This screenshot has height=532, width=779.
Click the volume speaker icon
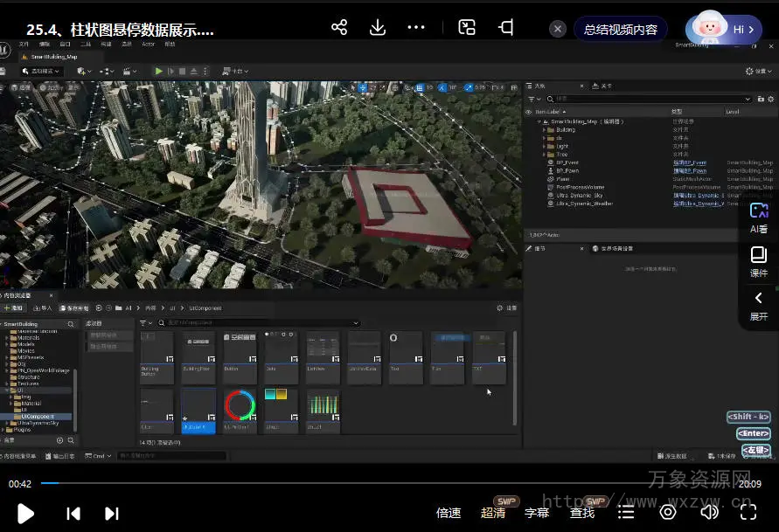click(709, 512)
